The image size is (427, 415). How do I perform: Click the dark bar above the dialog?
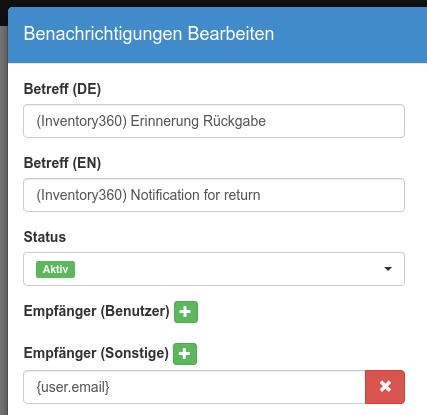click(x=213, y=3)
